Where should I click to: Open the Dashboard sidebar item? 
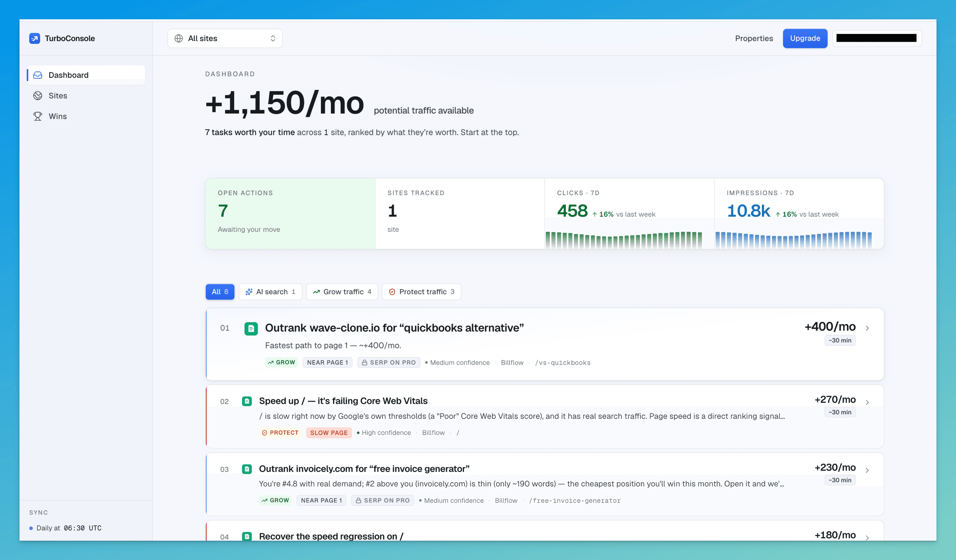click(x=86, y=75)
